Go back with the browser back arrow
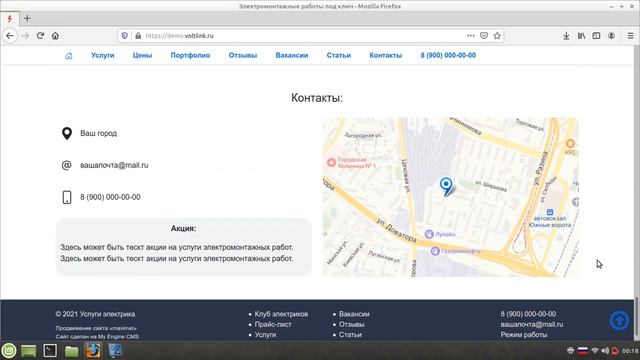This screenshot has width=640, height=360. 10,36
